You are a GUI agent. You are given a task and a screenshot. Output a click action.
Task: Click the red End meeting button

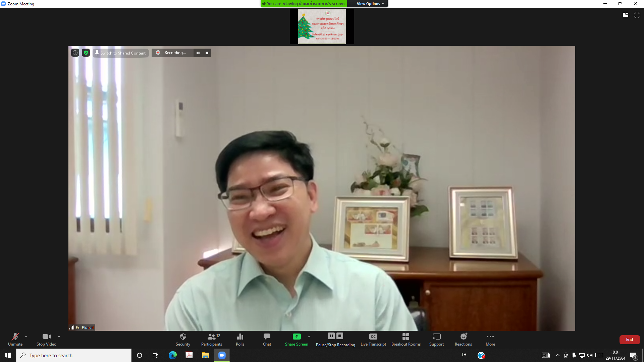630,340
